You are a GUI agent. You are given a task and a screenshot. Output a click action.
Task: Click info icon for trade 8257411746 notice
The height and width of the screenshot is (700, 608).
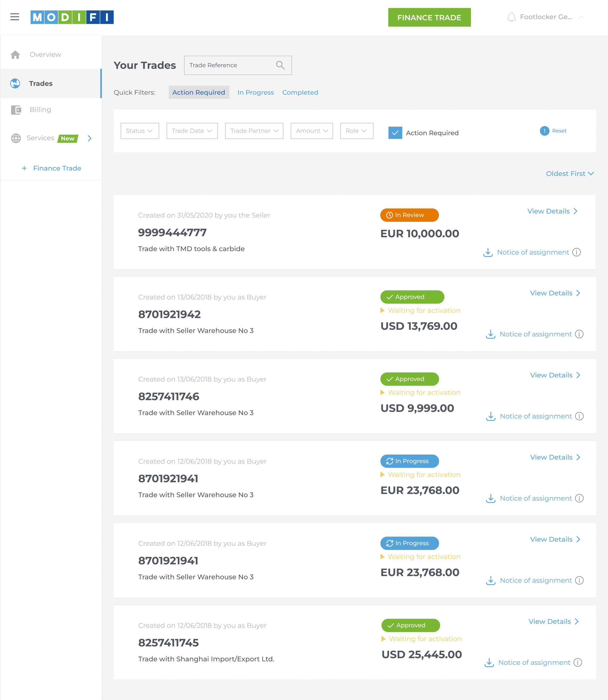click(x=579, y=416)
